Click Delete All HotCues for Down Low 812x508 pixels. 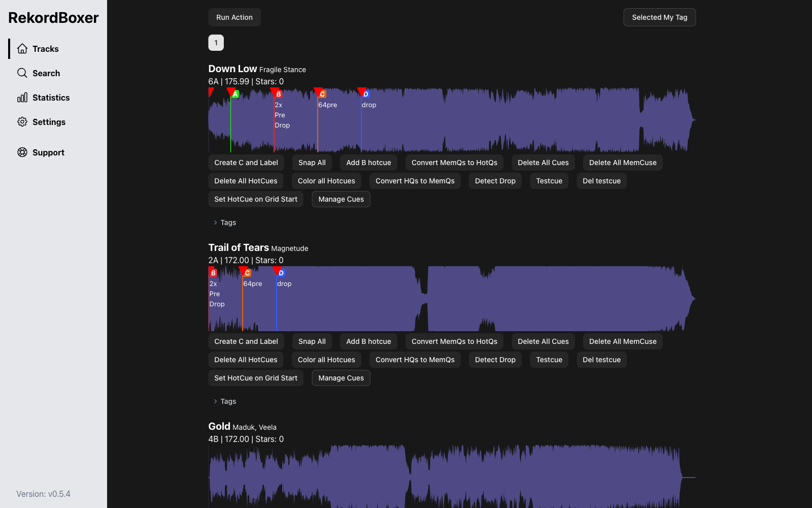point(246,181)
